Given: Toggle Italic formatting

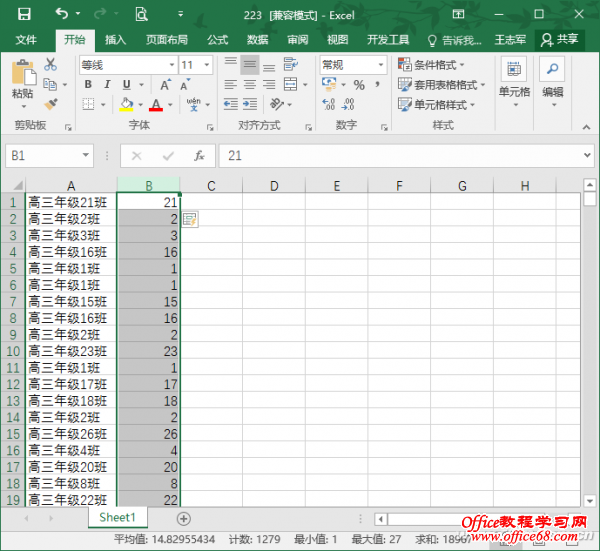Looking at the screenshot, I should (x=108, y=85).
